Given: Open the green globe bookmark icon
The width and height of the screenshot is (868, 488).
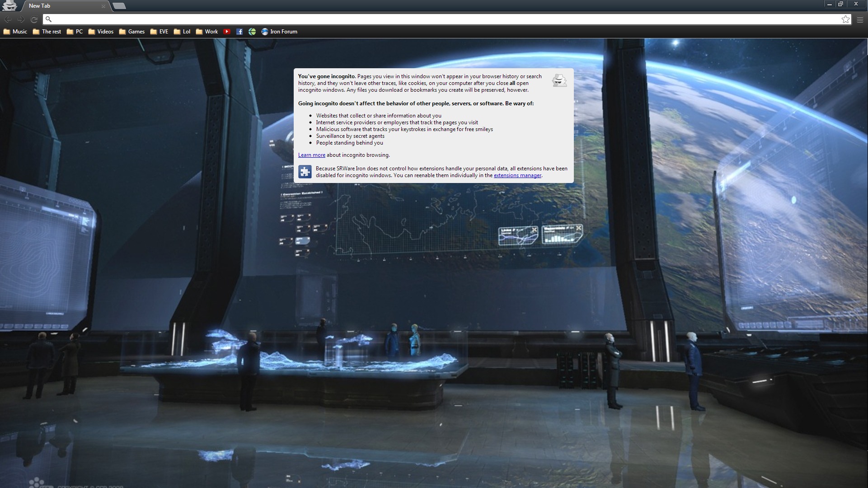Looking at the screenshot, I should pos(252,32).
